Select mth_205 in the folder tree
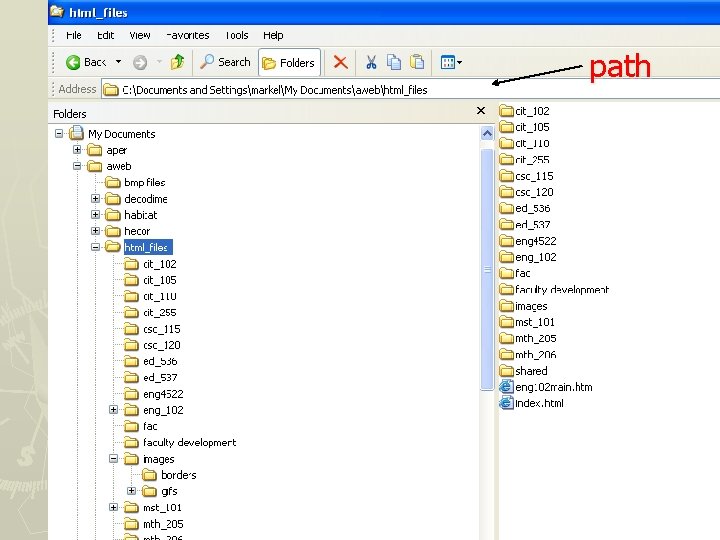 [163, 524]
